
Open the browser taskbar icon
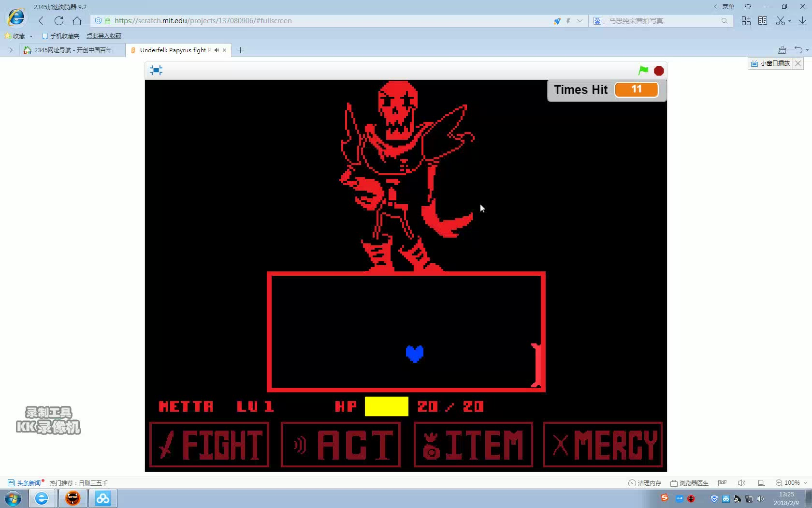click(42, 498)
